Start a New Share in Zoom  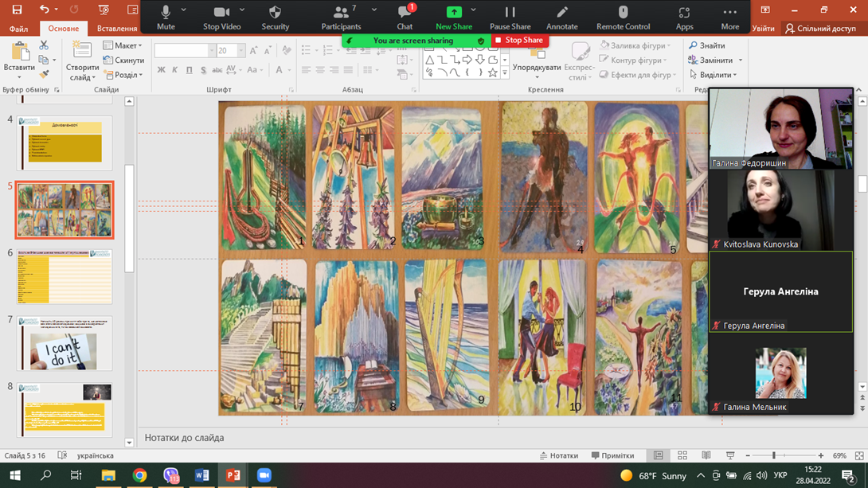[453, 18]
